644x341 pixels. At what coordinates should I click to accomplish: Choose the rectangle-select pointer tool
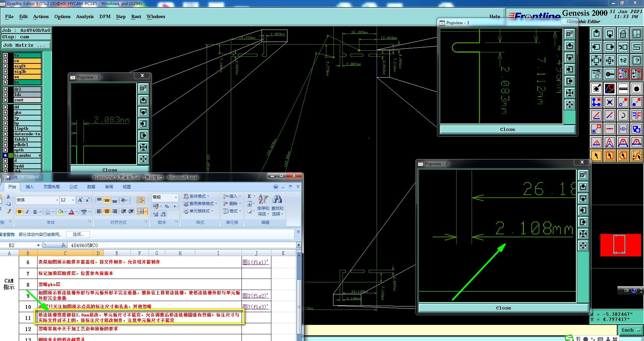click(610, 156)
